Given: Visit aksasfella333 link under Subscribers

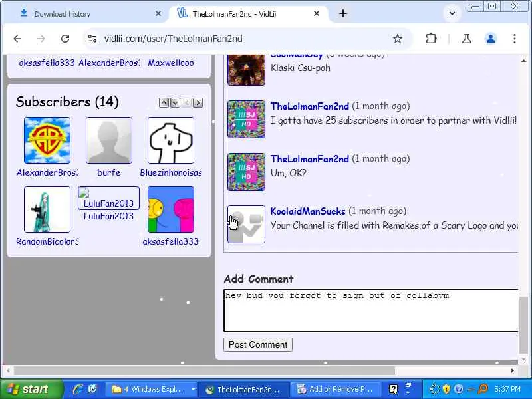Looking at the screenshot, I should [171, 241].
